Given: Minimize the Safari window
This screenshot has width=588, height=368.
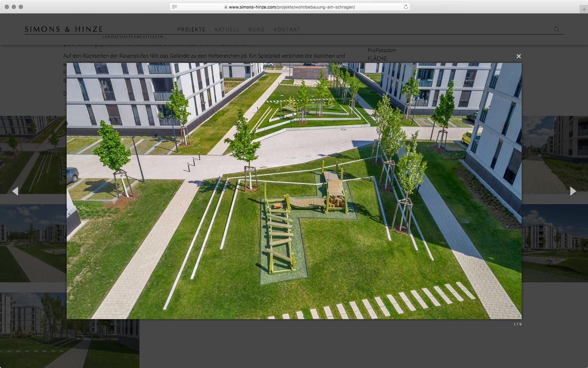Looking at the screenshot, I should (x=14, y=7).
